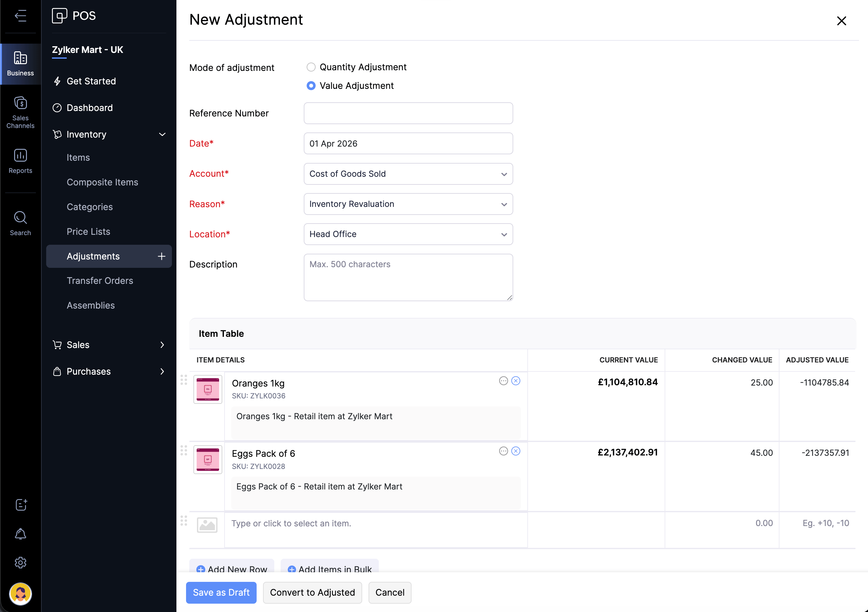Screen dimensions: 868x612
Task: Click Add Items in Bulk button
Action: click(330, 566)
